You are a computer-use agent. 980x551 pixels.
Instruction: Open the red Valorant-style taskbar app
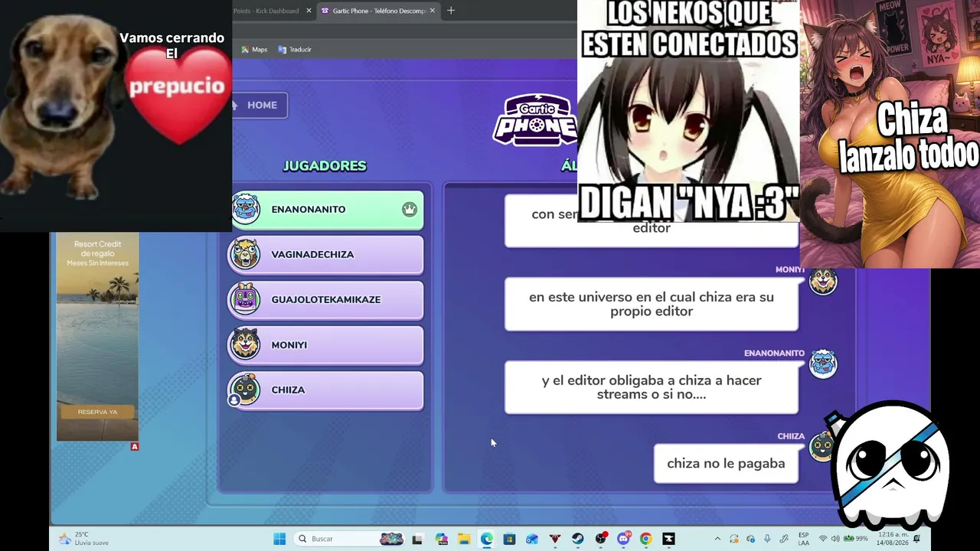click(555, 539)
